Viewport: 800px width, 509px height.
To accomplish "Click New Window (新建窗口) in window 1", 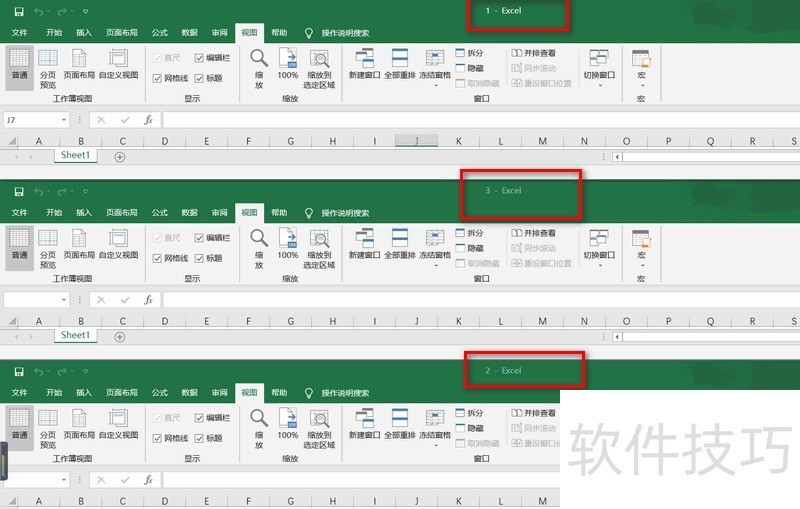I will 364,65.
